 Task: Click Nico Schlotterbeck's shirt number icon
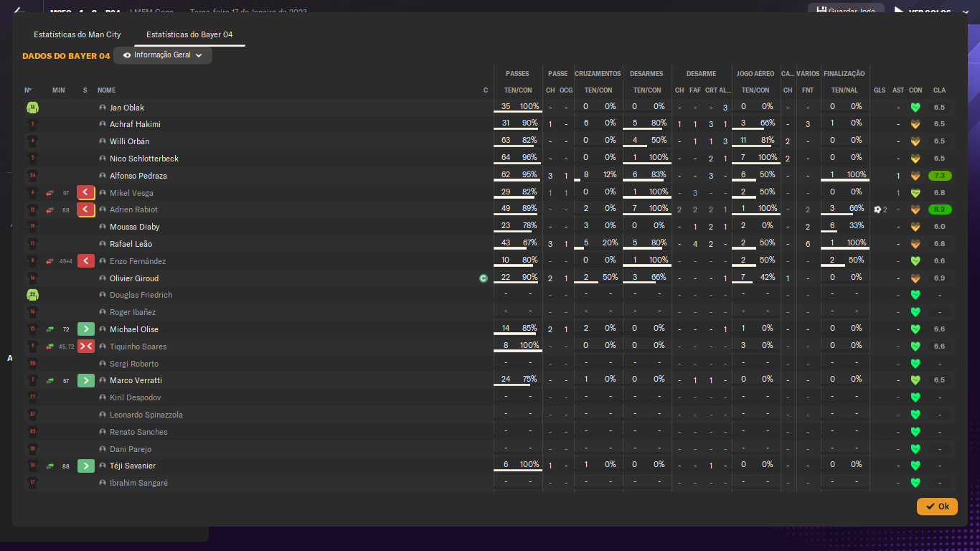(32, 159)
